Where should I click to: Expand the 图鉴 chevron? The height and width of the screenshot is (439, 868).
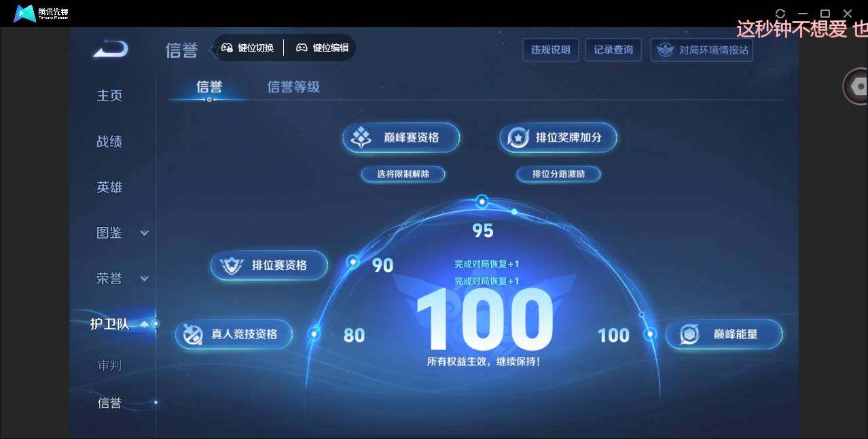[144, 233]
